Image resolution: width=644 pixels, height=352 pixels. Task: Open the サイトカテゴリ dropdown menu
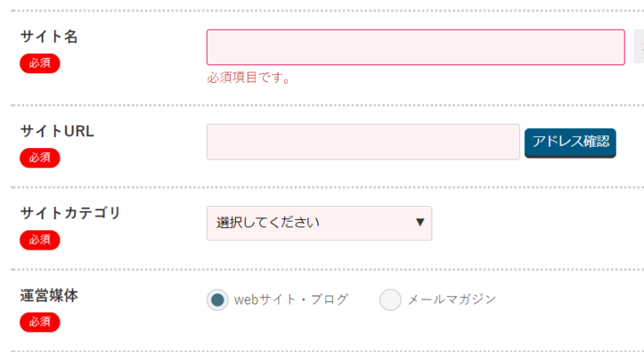319,223
